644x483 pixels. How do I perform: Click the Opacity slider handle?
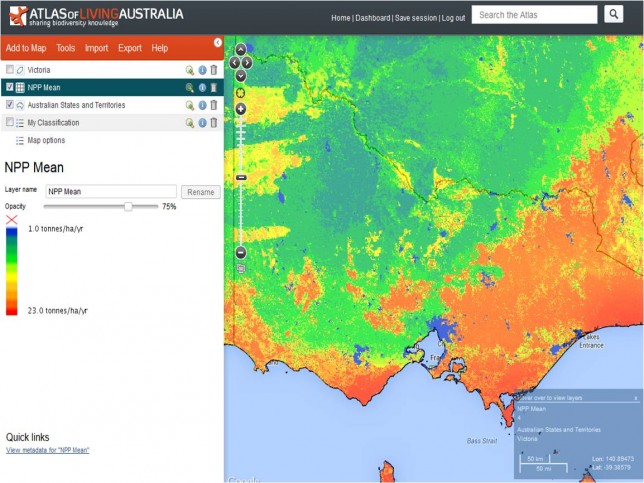point(128,206)
